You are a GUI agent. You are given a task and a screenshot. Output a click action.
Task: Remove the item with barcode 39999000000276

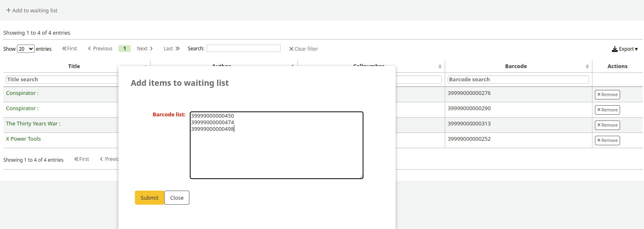(x=607, y=94)
